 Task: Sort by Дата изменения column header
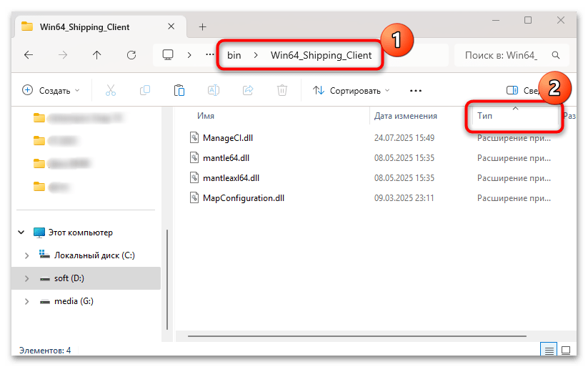coord(405,116)
